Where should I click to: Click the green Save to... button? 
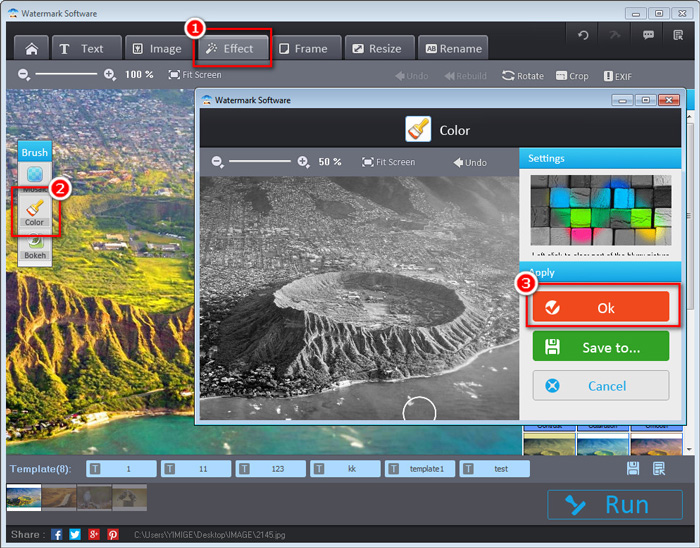[x=600, y=346]
